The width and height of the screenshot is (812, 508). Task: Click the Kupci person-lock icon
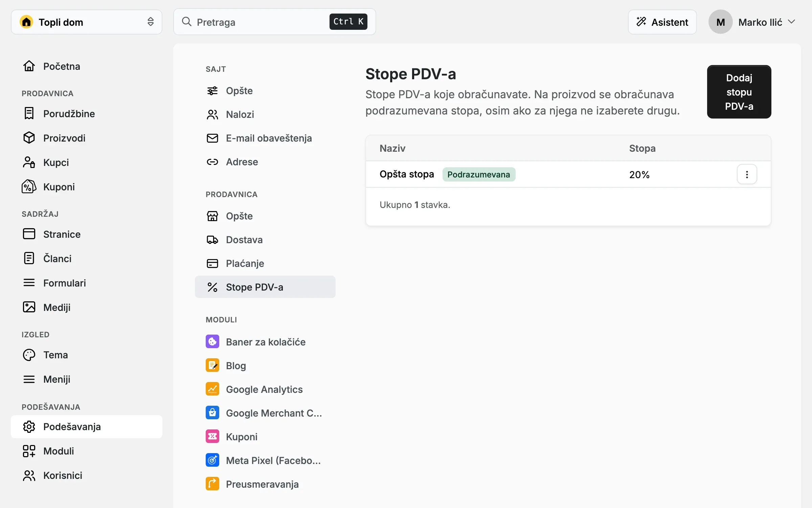pyautogui.click(x=29, y=162)
